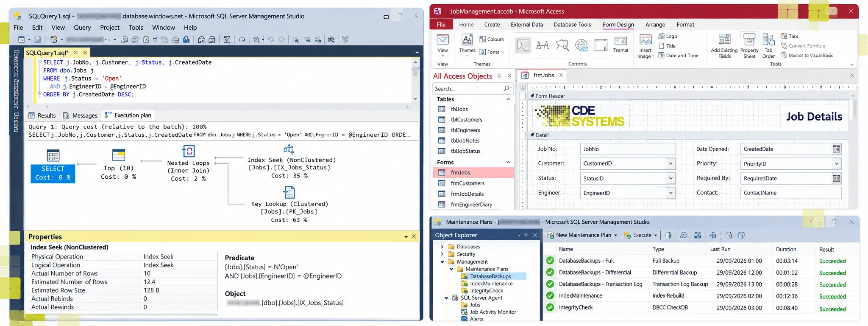The height and width of the screenshot is (326, 868).
Task: Collapse the Tables group in All Access Objects
Action: (508, 99)
